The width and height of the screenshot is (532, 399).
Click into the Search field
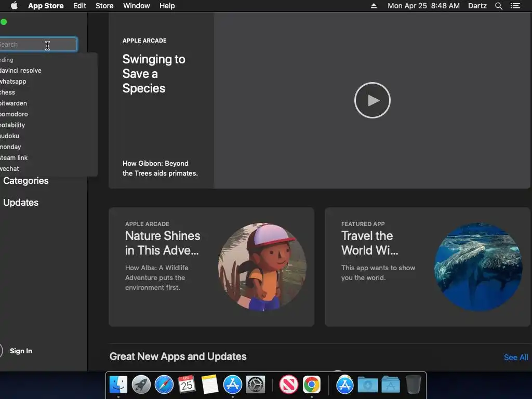(x=38, y=45)
